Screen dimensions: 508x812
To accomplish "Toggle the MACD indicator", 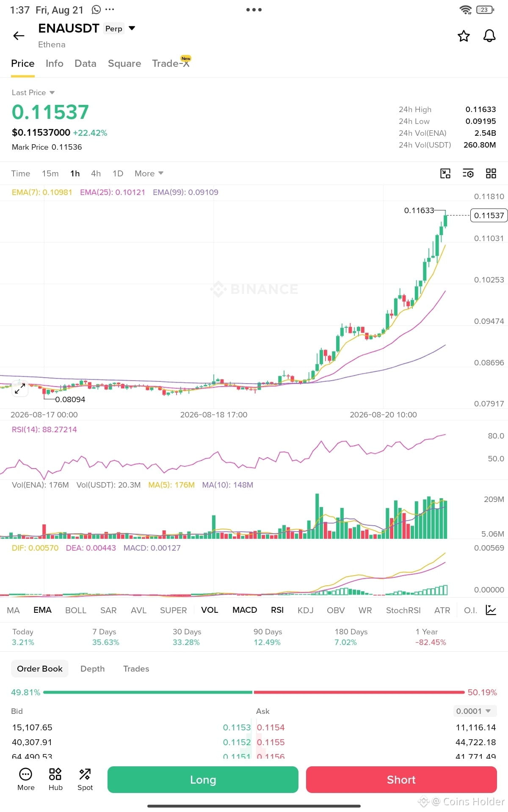I will 245,610.
